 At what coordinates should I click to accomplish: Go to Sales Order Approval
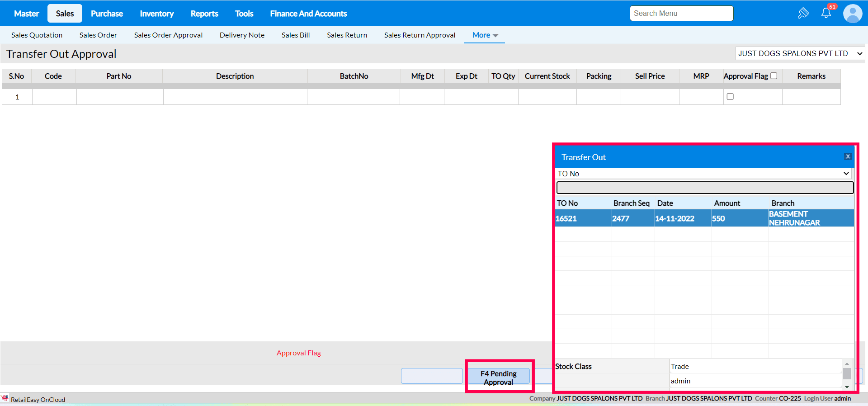(x=168, y=35)
